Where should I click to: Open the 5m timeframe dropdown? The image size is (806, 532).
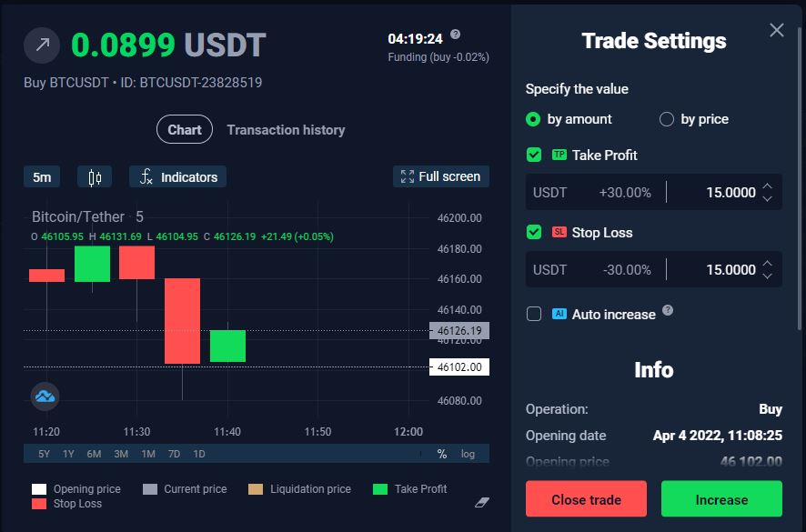point(42,177)
